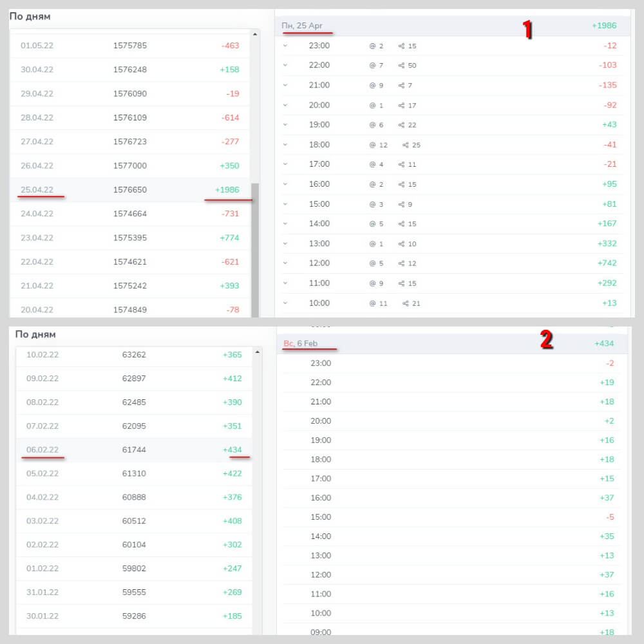The width and height of the screenshot is (644, 644).
Task: Click the @ icon in the 21:00 row
Action: (x=372, y=86)
